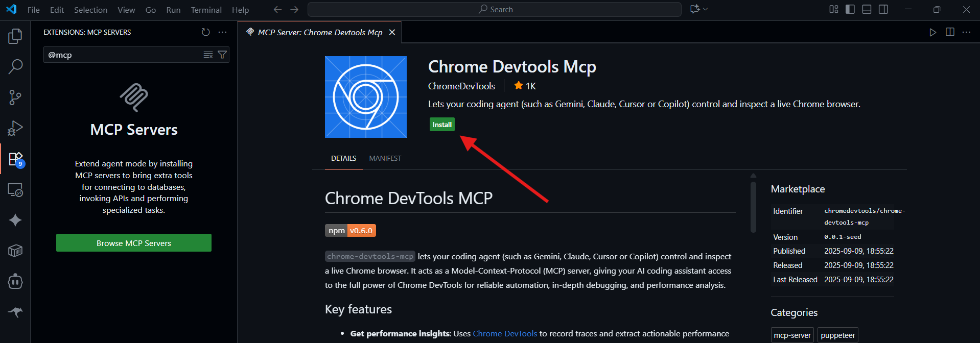Click the @mcp extensions search field
Screen dimensions: 980x343
(123, 55)
